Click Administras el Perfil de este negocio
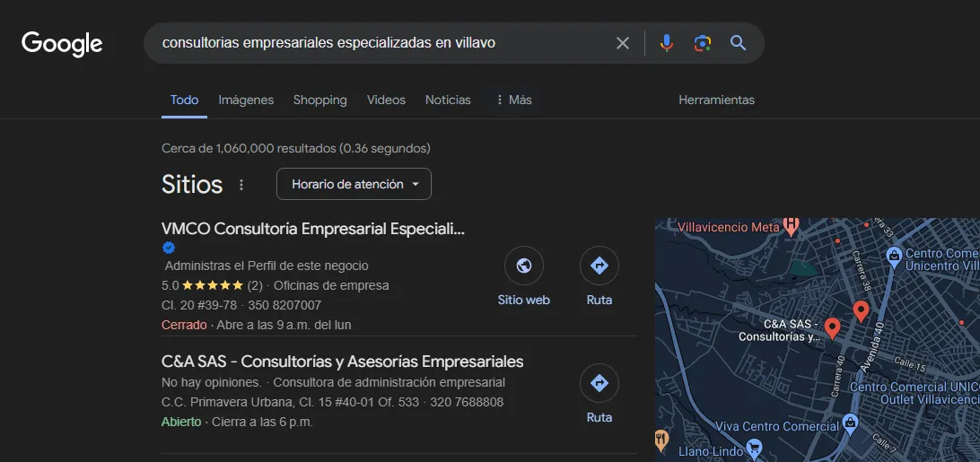Viewport: 980px width, 462px height. pos(267,266)
